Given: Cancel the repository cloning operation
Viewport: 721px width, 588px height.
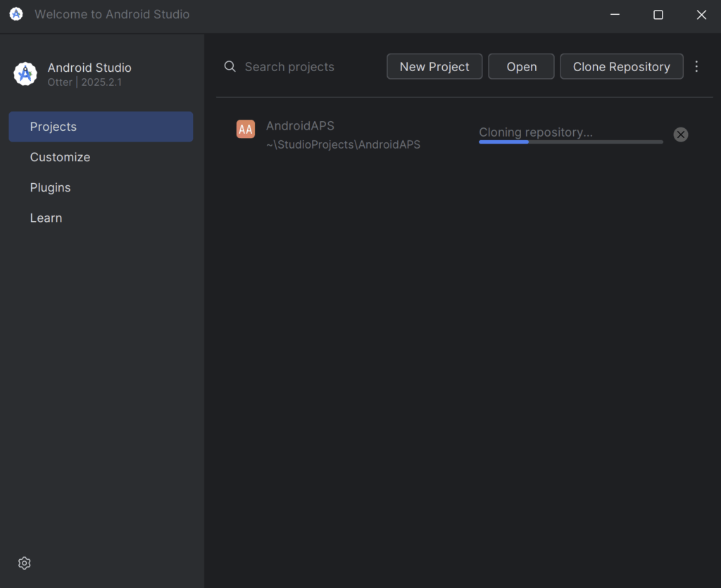Looking at the screenshot, I should [x=680, y=135].
